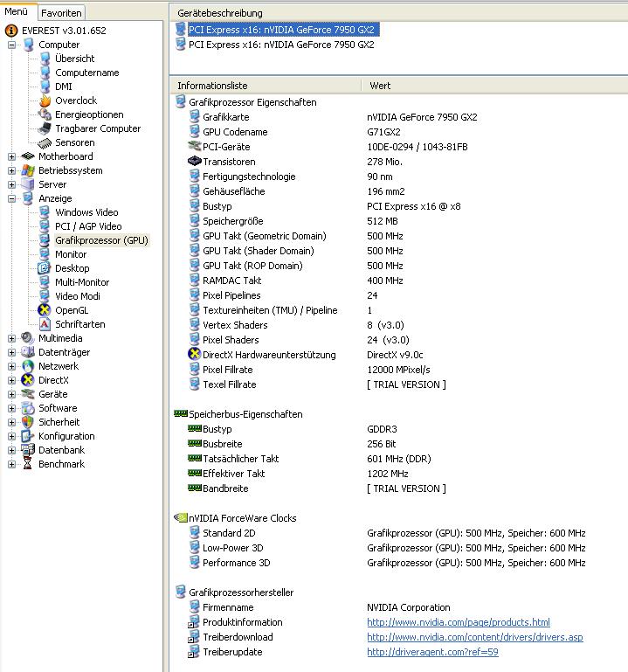Click the Software icon in the tree

pos(28,408)
